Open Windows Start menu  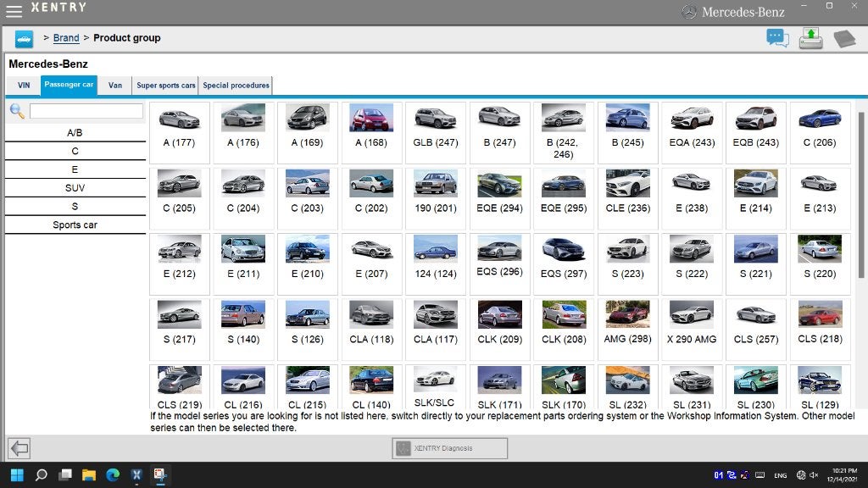[x=17, y=474]
